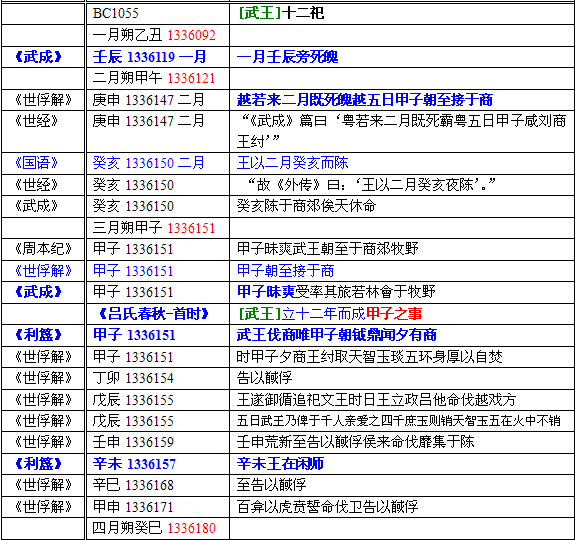575x540 pixels.
Task: Click the bold blue 《武成》 source in the 壬辰 row
Action: pos(38,57)
